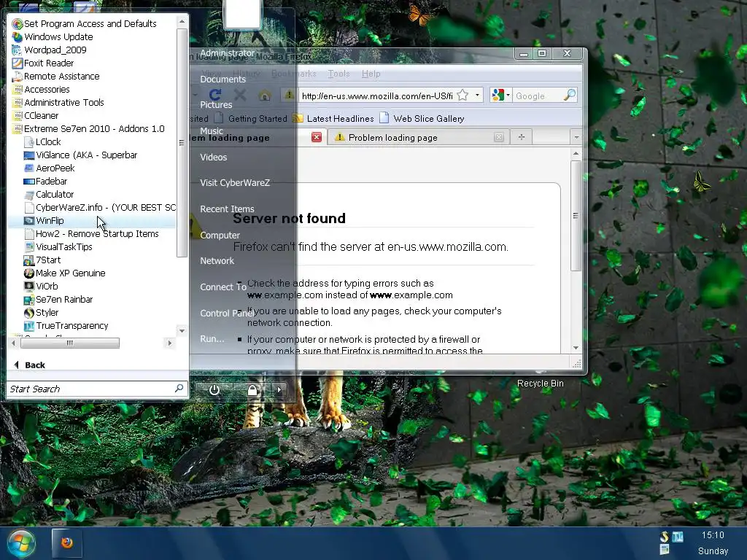Open Styler
This screenshot has width=747, height=560.
[47, 312]
